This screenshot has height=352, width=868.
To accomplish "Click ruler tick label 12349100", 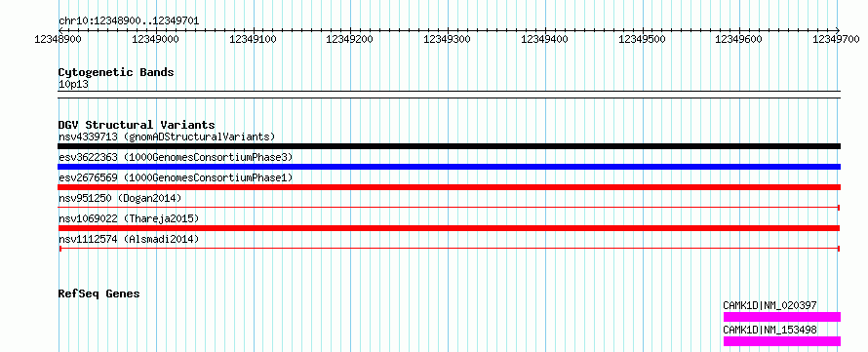I will pos(253,39).
